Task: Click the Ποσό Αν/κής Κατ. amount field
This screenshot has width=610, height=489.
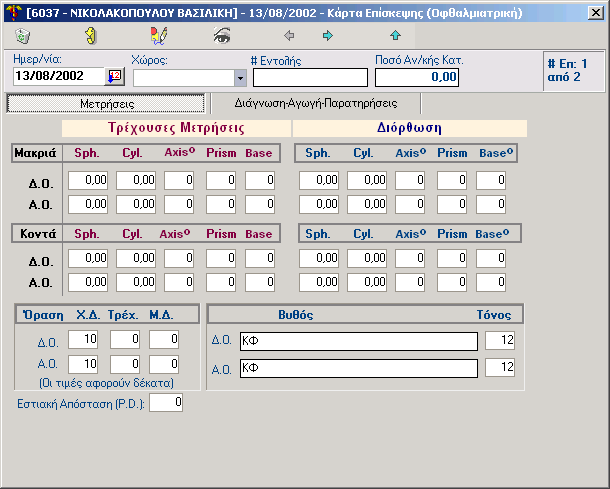Action: point(417,77)
